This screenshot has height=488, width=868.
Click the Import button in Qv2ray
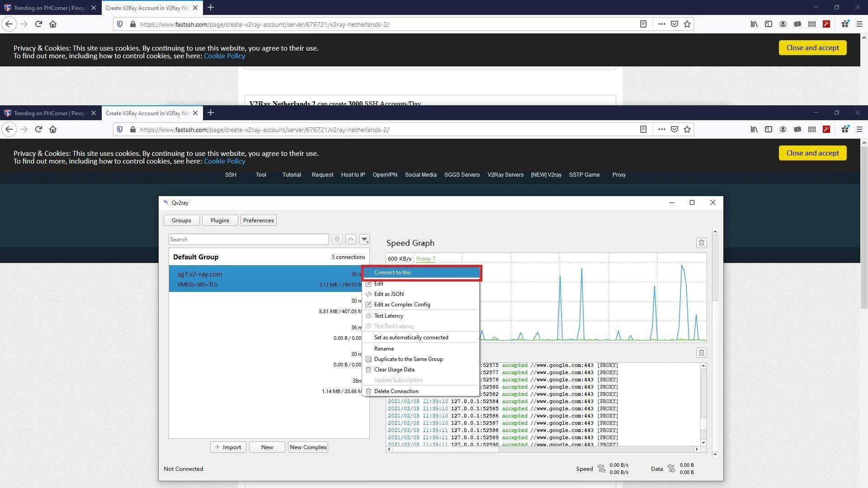click(228, 447)
